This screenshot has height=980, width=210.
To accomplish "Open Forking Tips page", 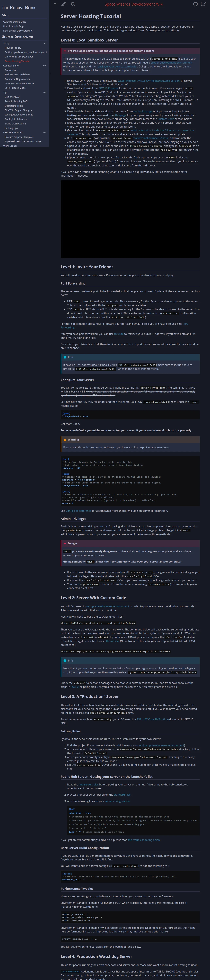I will [x=11, y=128].
